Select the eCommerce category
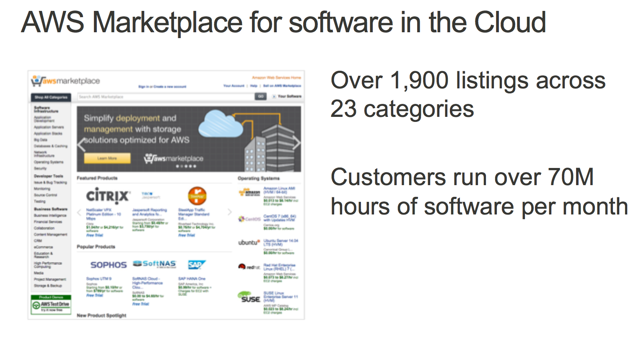Screen dimensions: 644x346 pos(44,247)
